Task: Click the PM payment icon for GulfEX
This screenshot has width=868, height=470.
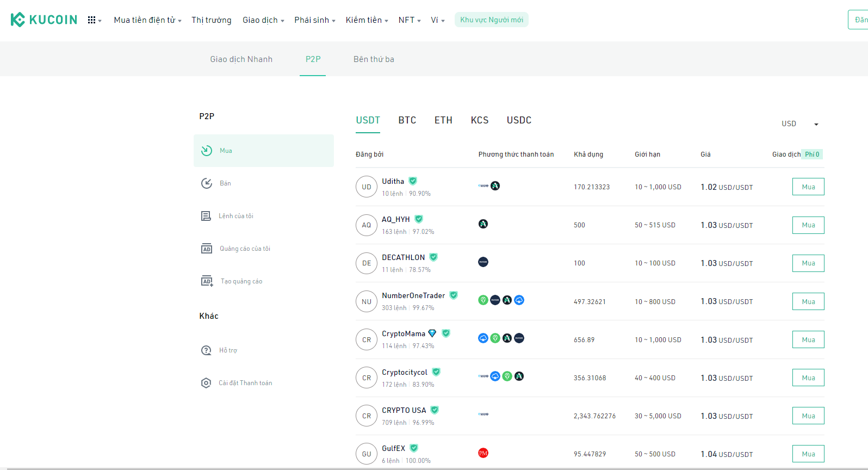Action: (483, 453)
